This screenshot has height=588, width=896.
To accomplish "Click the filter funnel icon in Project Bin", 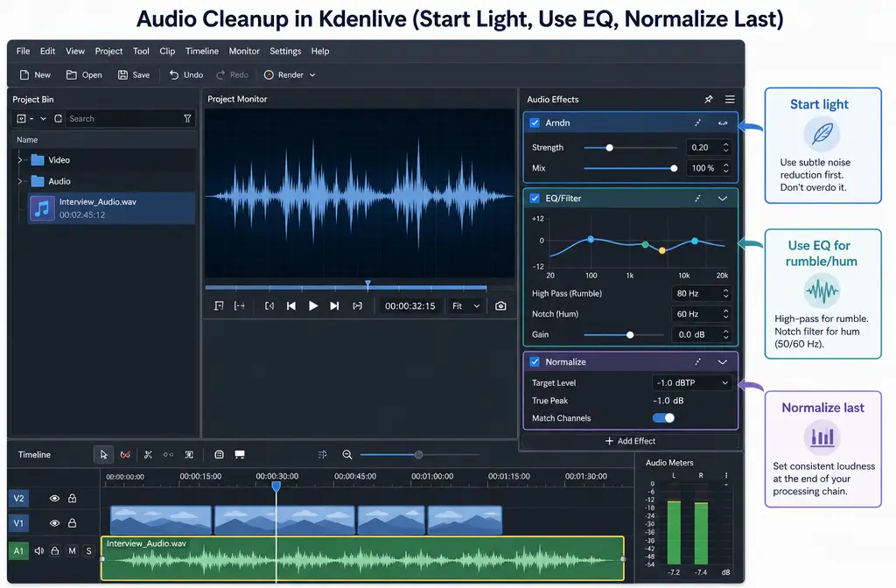I will point(187,119).
